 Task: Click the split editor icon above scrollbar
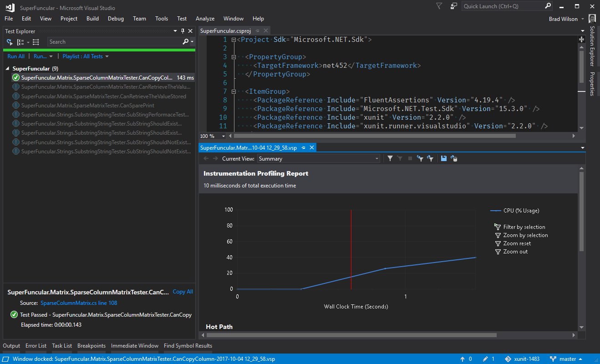581,40
